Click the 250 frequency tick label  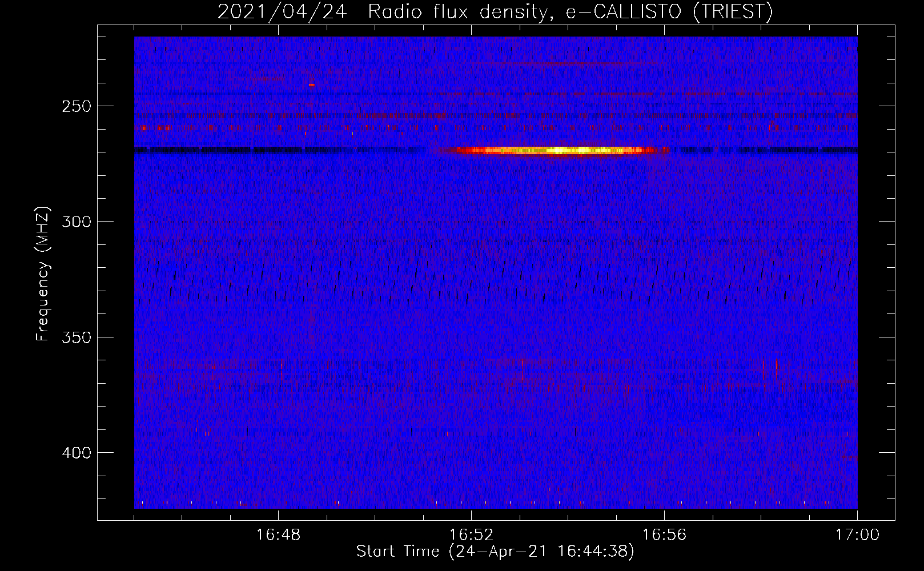point(76,106)
